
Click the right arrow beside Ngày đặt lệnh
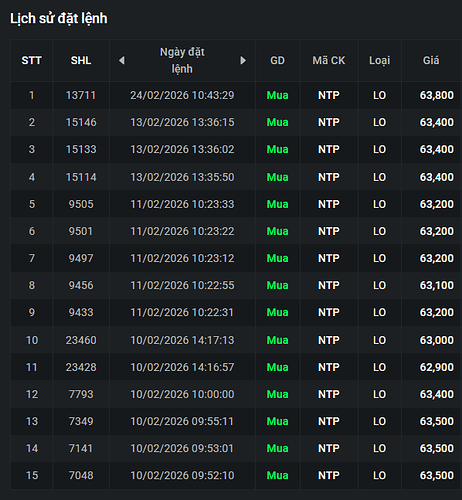click(243, 60)
